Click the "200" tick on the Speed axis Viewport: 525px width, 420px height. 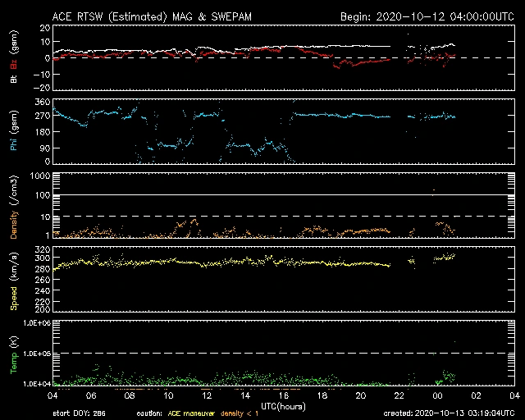pos(43,309)
